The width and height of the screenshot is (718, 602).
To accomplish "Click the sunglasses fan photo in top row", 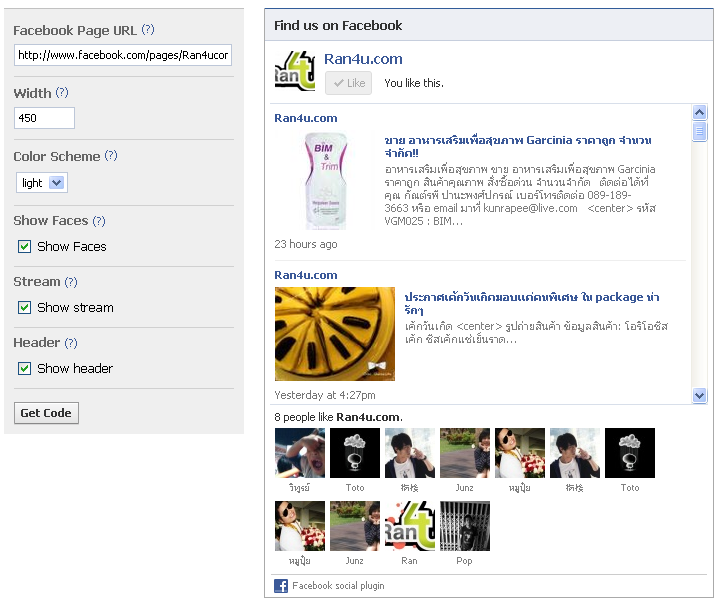I will (520, 453).
